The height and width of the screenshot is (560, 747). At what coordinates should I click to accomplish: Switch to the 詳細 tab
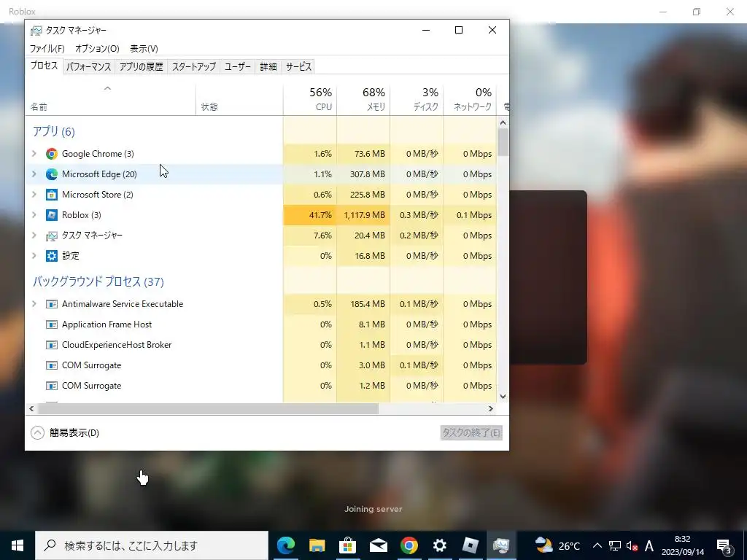coord(268,66)
